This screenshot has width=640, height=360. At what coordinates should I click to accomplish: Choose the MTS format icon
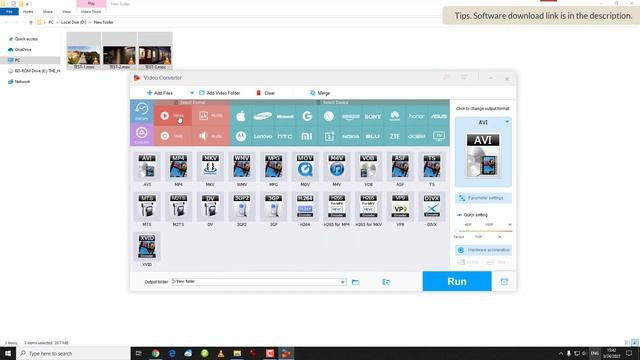point(147,207)
